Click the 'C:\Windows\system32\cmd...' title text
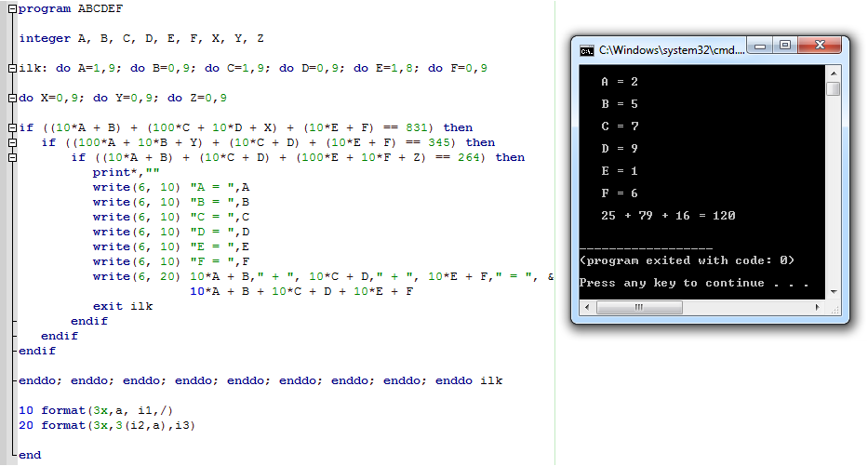Screen dimensions: 868x466 tap(672, 50)
